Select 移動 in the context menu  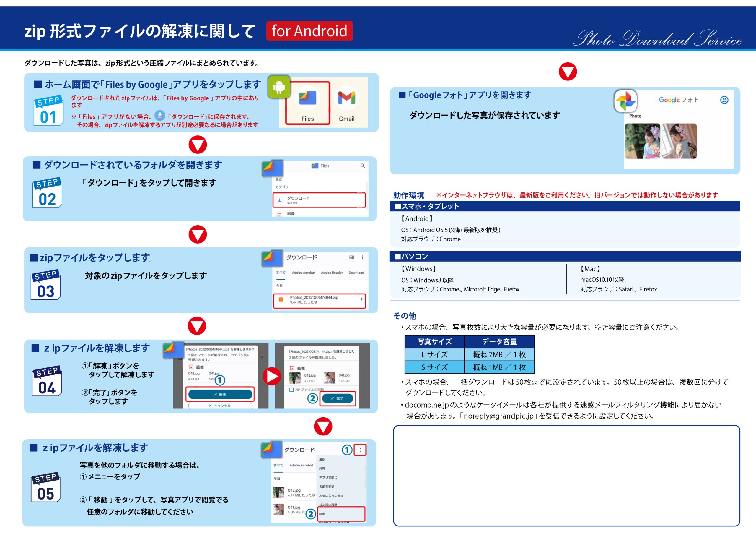[x=341, y=514]
